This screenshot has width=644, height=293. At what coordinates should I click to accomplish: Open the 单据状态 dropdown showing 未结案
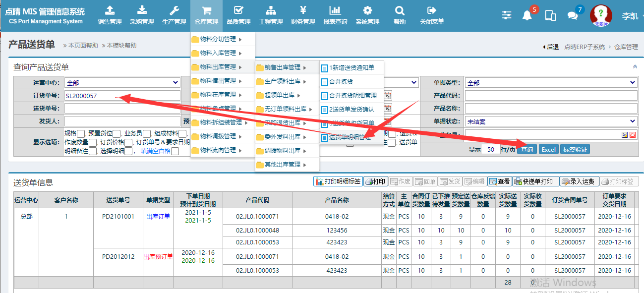pyautogui.click(x=551, y=121)
